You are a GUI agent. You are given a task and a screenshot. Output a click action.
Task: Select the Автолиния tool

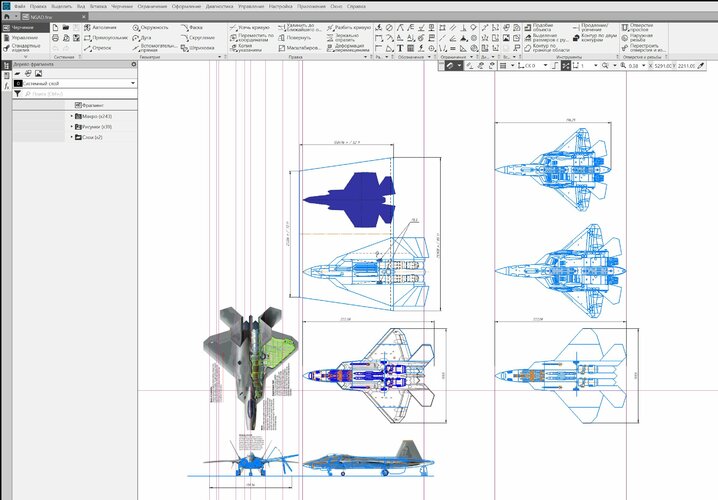(x=100, y=27)
